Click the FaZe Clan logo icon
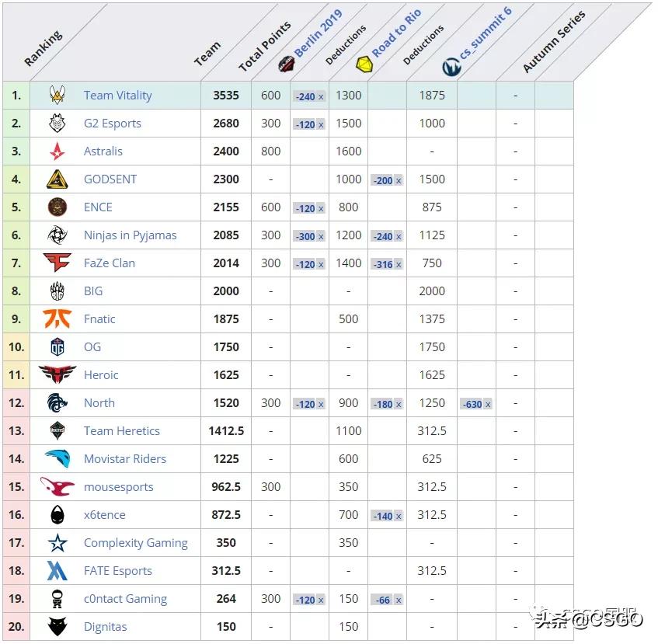The width and height of the screenshot is (658, 644). (57, 263)
